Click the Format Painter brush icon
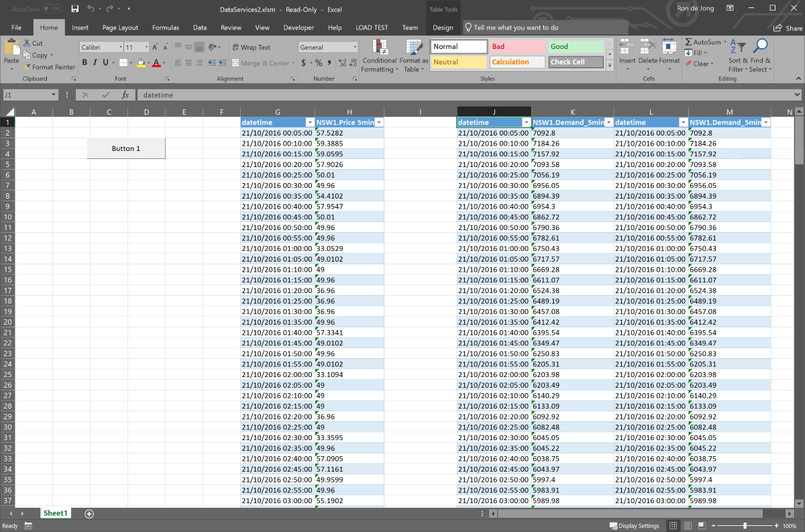This screenshot has width=805, height=532. coord(28,67)
